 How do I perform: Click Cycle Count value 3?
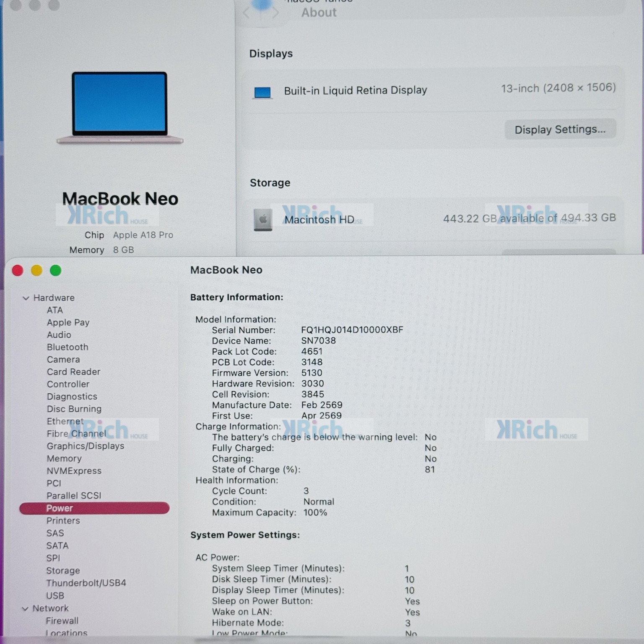click(x=306, y=491)
